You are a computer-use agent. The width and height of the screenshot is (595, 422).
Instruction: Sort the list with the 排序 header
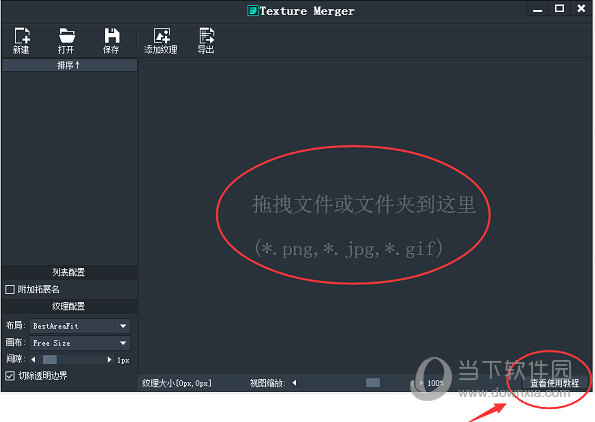[x=69, y=65]
